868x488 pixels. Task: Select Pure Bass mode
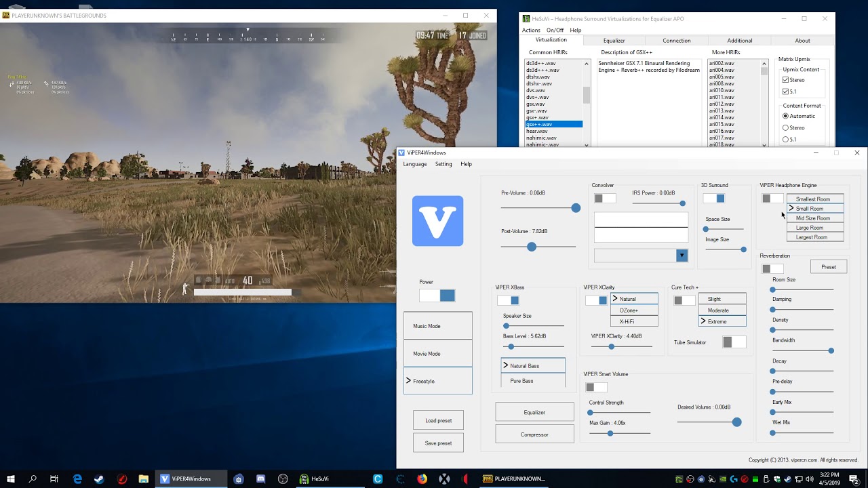[x=533, y=381]
